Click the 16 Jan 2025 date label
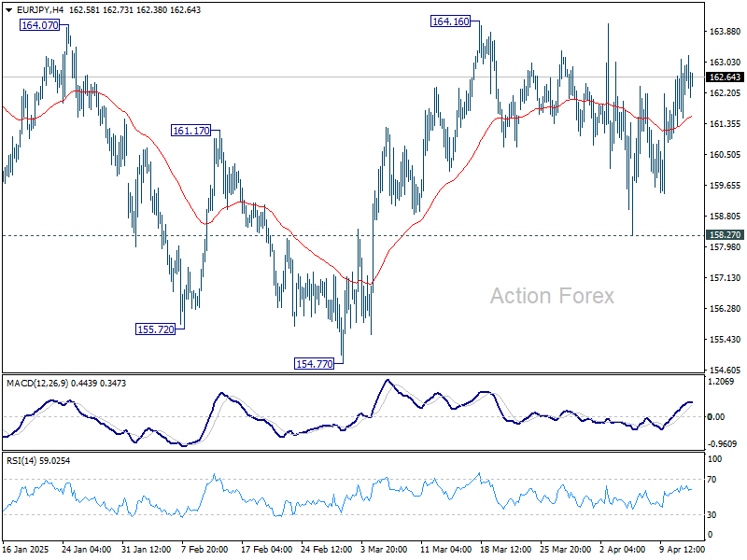Viewport: 747px width, 560px height. [x=26, y=550]
